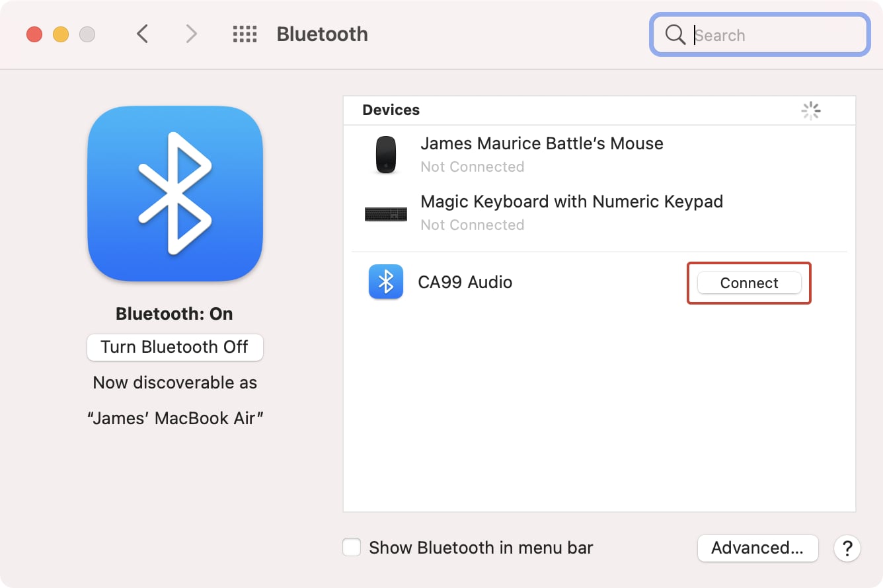Click the black mouse device icon
The width and height of the screenshot is (883, 588).
[x=386, y=155]
